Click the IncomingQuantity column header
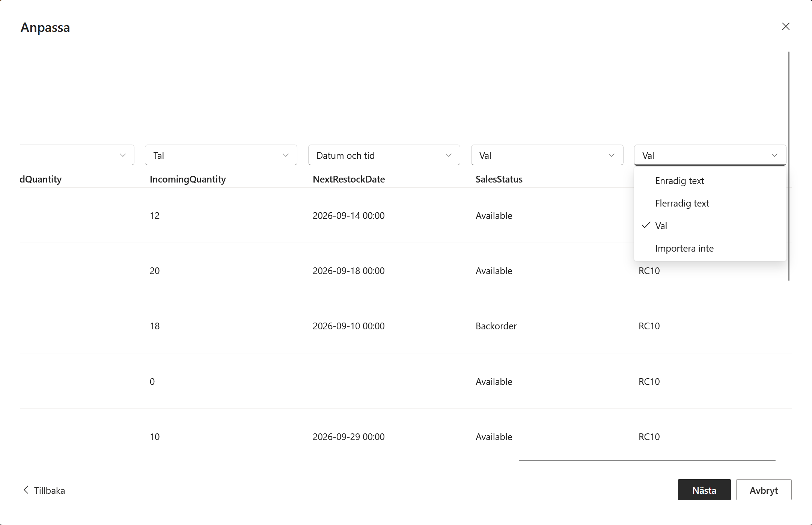 (188, 179)
